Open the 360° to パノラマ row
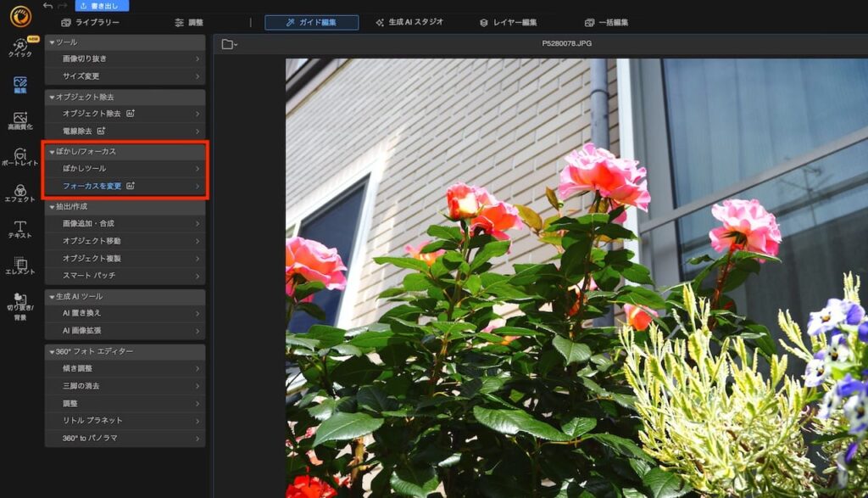The width and height of the screenshot is (868, 498). (125, 438)
